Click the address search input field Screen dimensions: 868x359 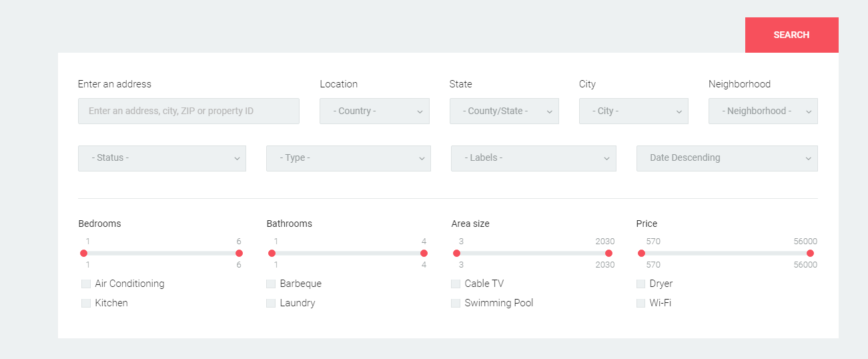pos(189,111)
